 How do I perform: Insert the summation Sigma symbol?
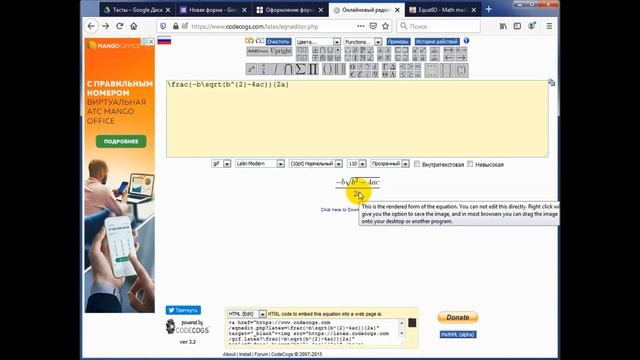point(300,69)
